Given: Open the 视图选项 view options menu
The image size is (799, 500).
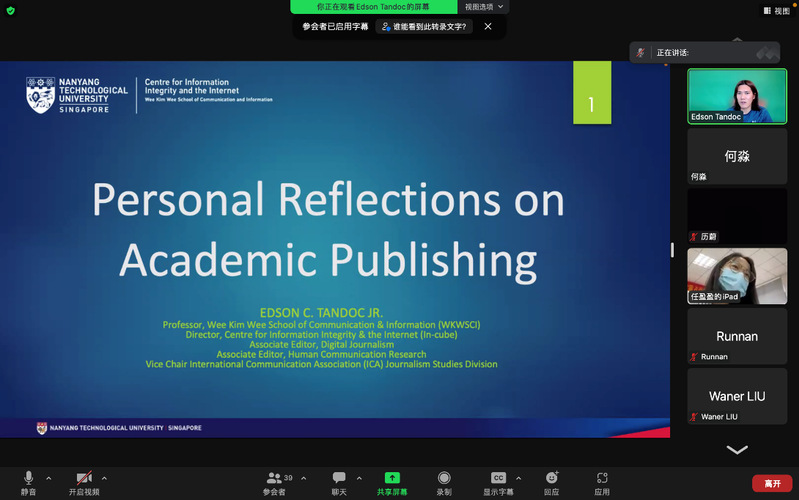Looking at the screenshot, I should point(484,7).
